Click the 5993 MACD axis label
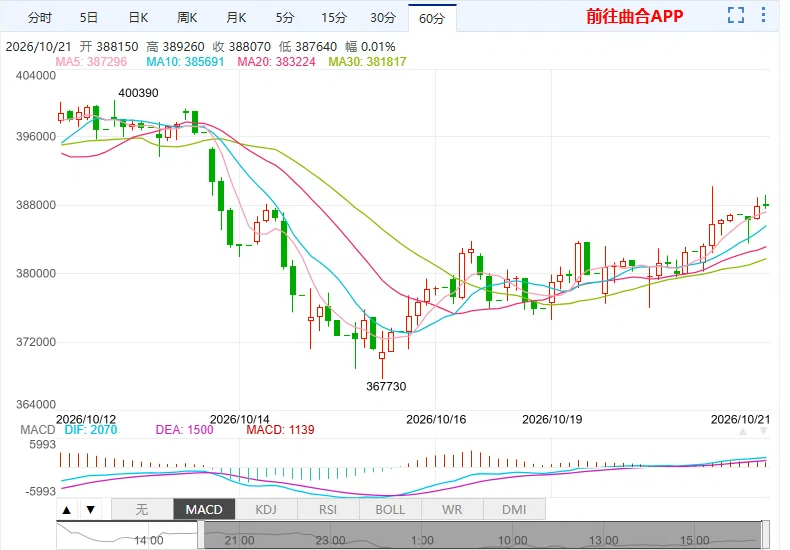The width and height of the screenshot is (790, 550). tap(43, 444)
